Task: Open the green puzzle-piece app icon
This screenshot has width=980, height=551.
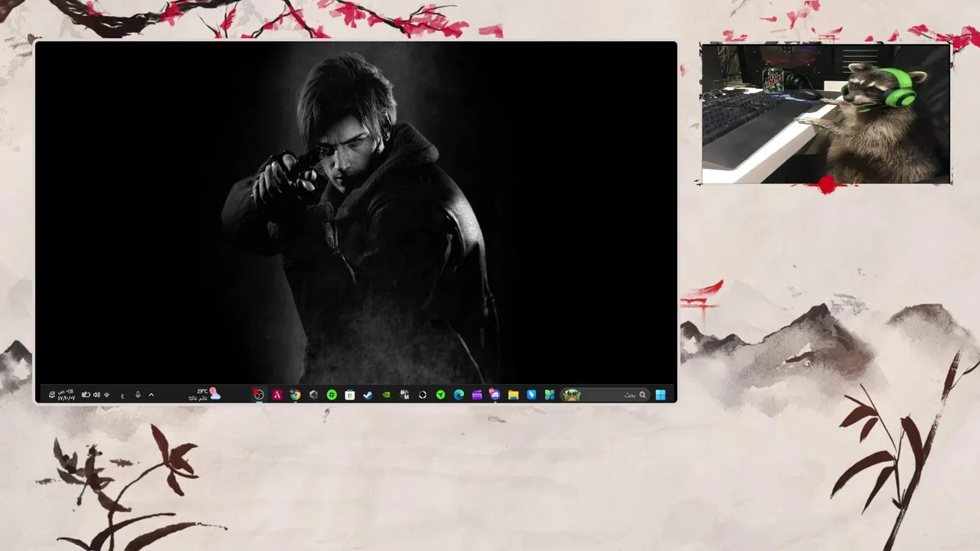Action: click(x=550, y=395)
